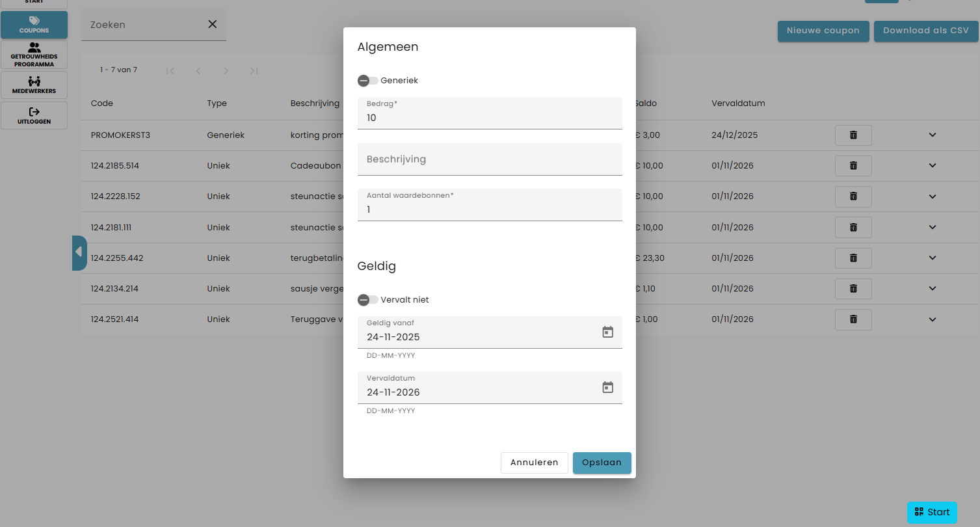Viewport: 980px width, 527px height.
Task: Open the Getrouwheidsprogramma menu item
Action: [x=34, y=55]
